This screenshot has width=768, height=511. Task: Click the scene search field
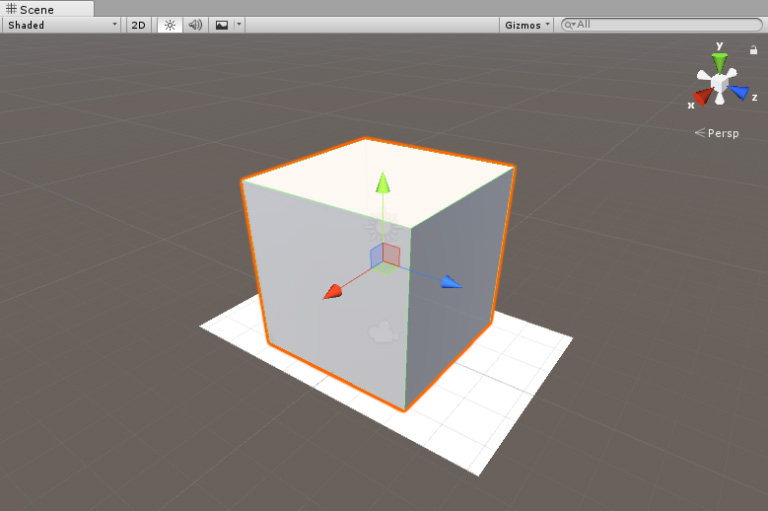coord(660,25)
